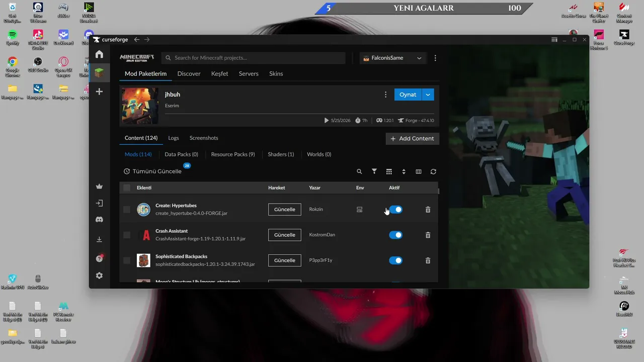Open the mod list filter funnel icon
The height and width of the screenshot is (362, 644).
point(374,171)
